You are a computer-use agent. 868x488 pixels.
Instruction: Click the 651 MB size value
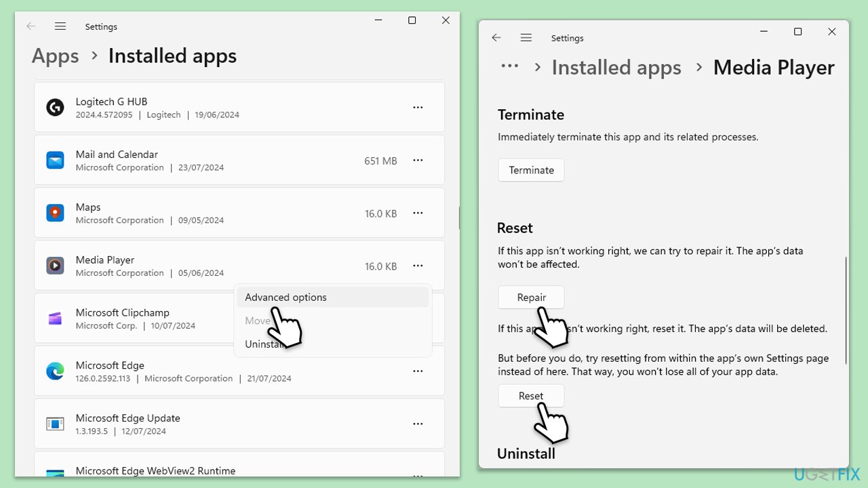[380, 161]
